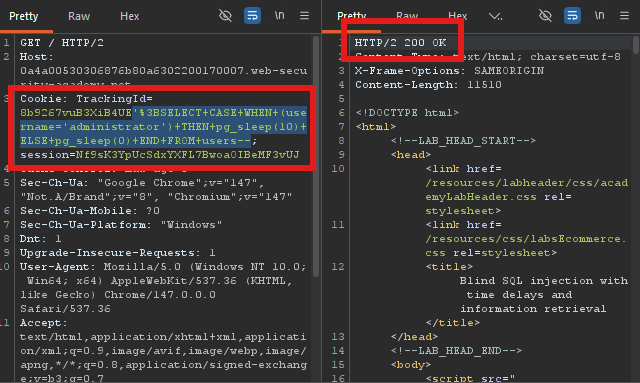Image resolution: width=640 pixels, height=383 pixels.
Task: Click '/resources/labheader/css/acad' href path
Action: coord(527,183)
